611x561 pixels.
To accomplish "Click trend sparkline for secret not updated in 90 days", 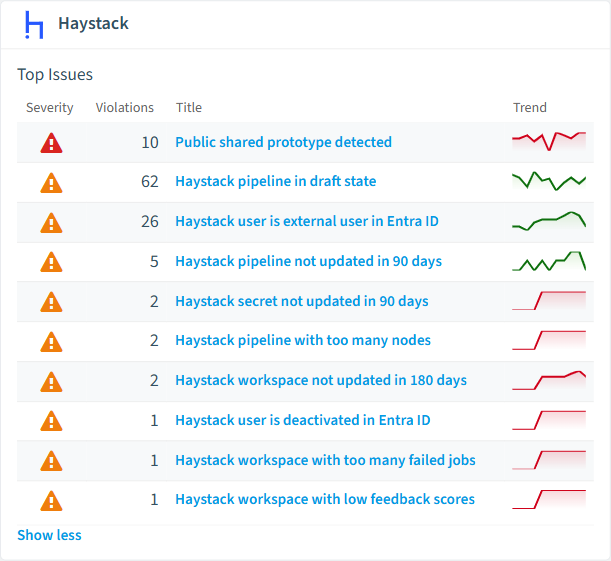I will [x=549, y=301].
